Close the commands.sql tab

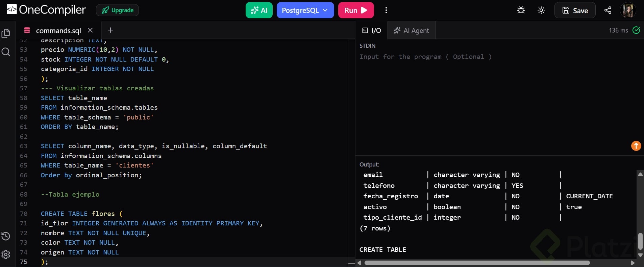[x=90, y=30]
